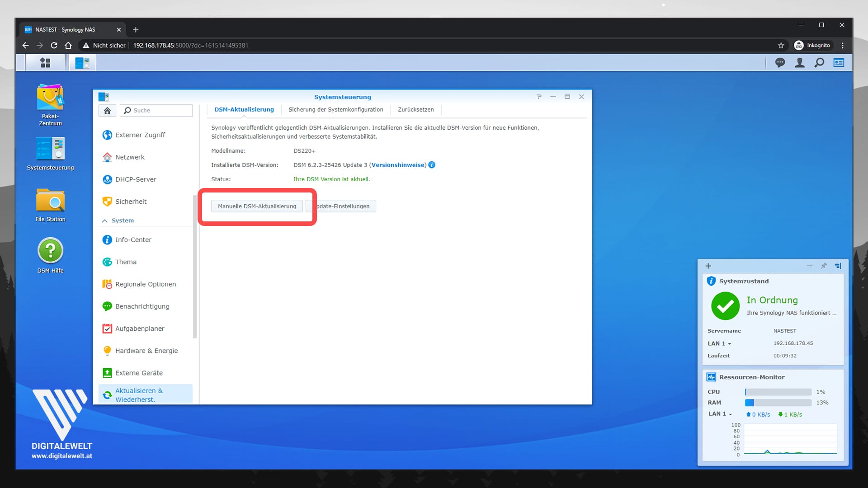
Task: Open Netzwerk settings in the sidebar
Action: click(146, 157)
